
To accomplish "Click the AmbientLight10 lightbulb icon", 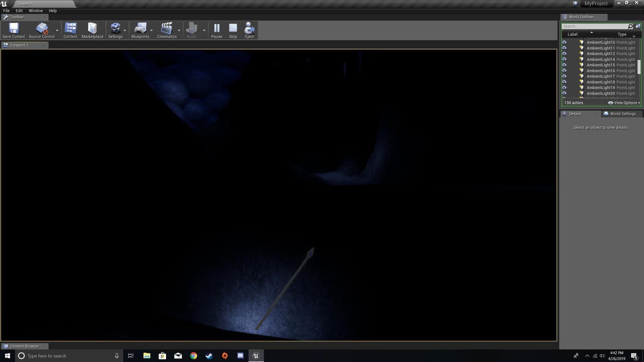I will click(582, 42).
